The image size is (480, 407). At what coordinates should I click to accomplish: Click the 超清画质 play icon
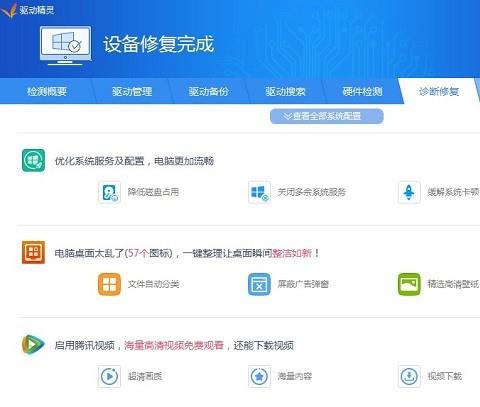tap(109, 376)
